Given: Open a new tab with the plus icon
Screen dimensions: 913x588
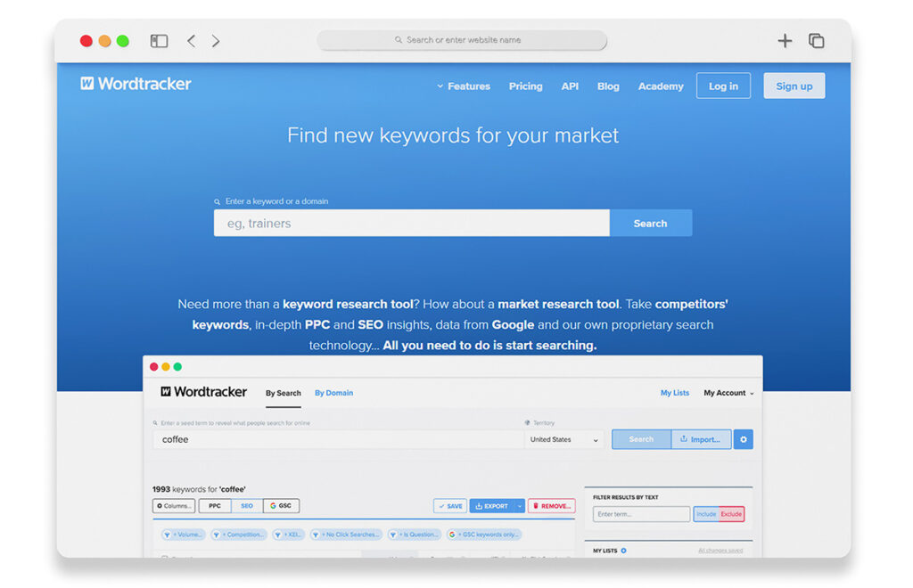Looking at the screenshot, I should (785, 41).
